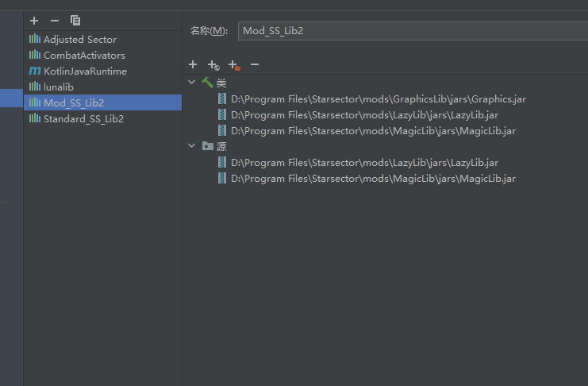The width and height of the screenshot is (588, 386).
Task: Click the remove root minus icon
Action: (x=255, y=64)
